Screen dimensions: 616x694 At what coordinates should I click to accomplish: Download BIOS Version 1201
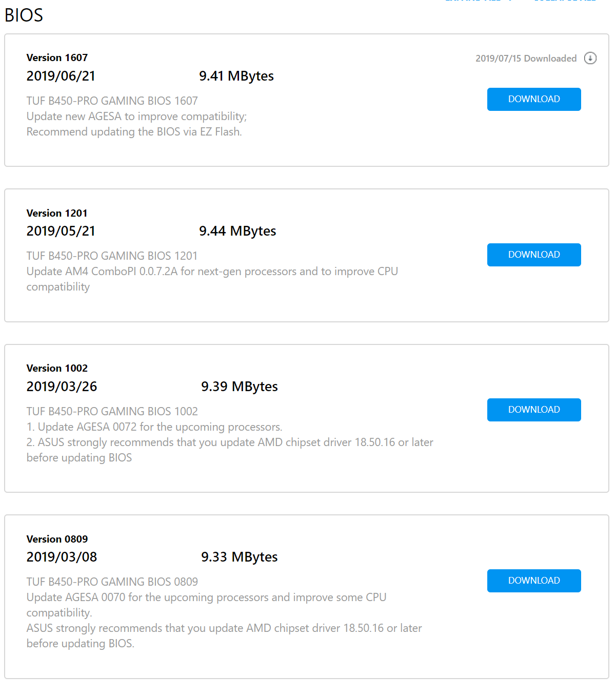point(533,255)
